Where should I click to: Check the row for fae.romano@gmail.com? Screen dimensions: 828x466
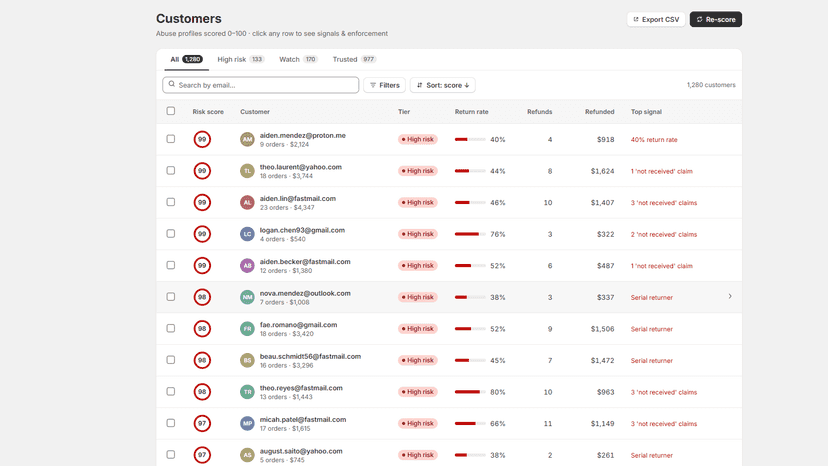pyautogui.click(x=171, y=328)
